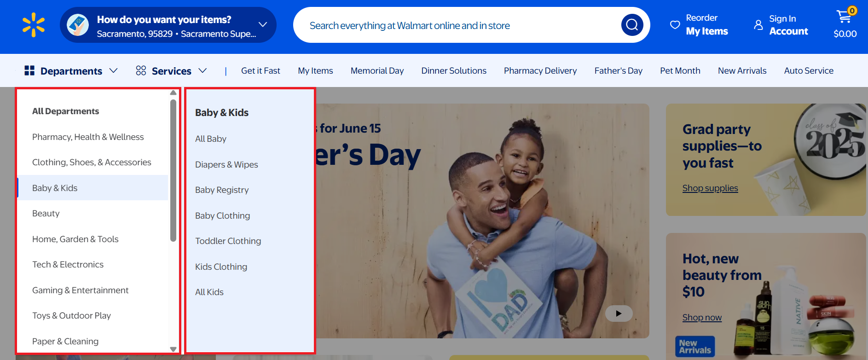Select Beauty in the departments list

click(46, 214)
